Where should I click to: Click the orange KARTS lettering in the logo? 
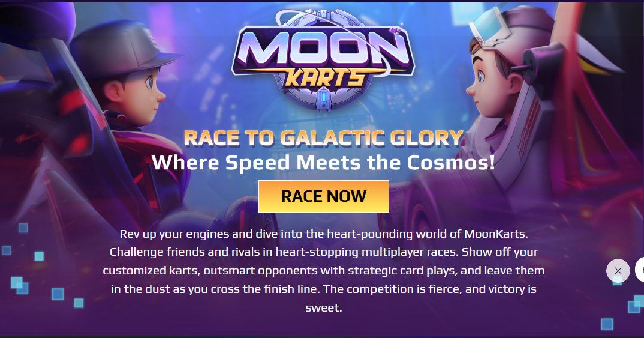[x=324, y=79]
